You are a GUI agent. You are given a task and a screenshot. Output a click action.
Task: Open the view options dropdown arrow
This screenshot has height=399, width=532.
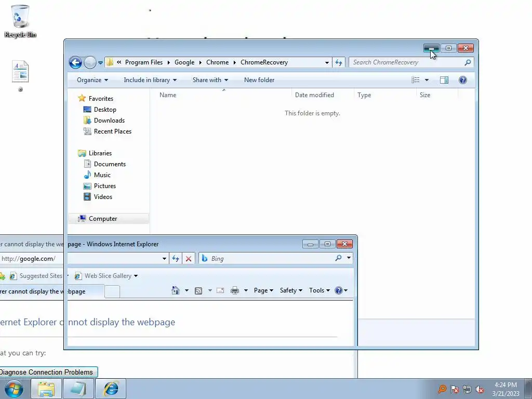click(x=427, y=80)
